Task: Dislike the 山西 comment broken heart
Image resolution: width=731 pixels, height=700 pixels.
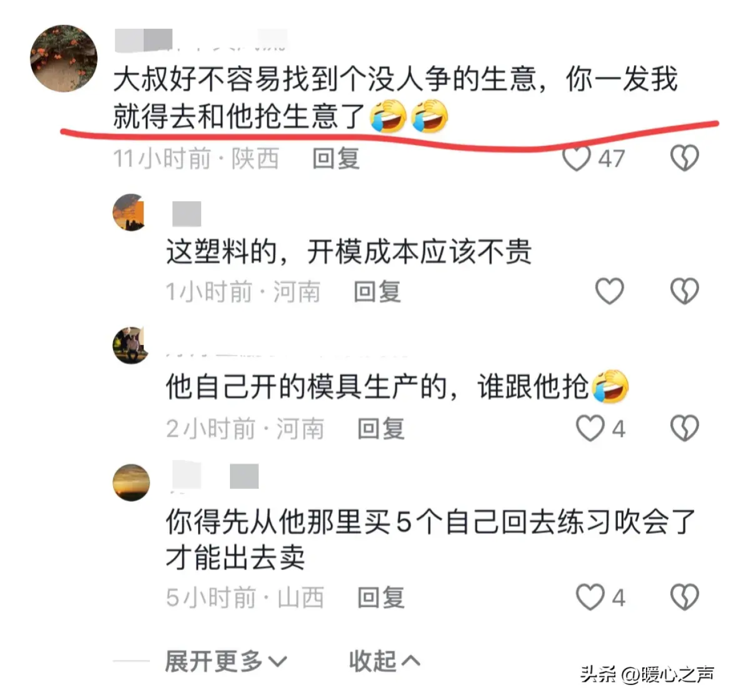Action: (x=684, y=597)
